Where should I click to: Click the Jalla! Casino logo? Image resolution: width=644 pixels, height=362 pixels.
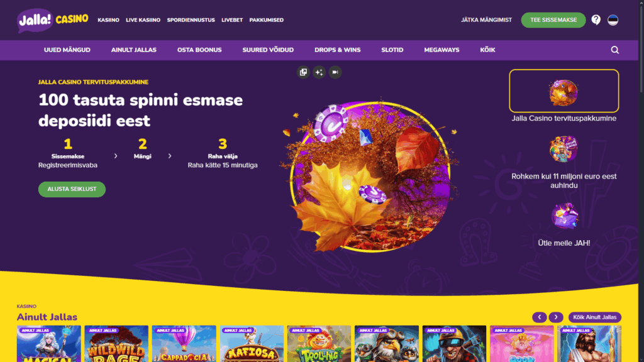tap(53, 19)
